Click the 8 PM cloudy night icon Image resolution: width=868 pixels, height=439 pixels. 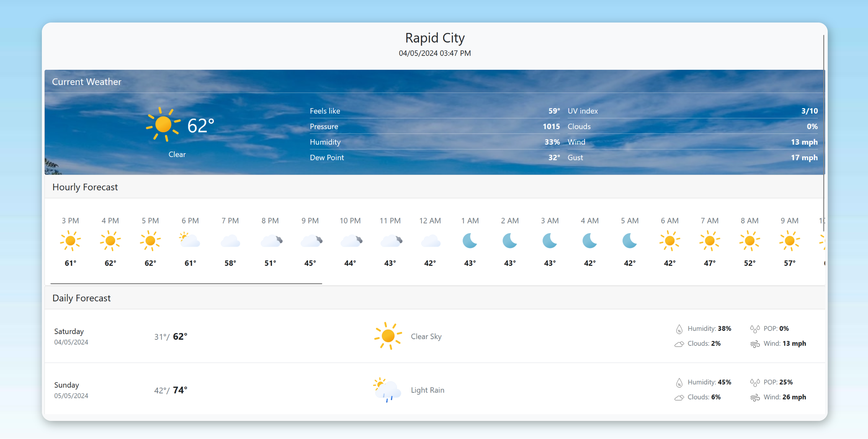pyautogui.click(x=271, y=241)
